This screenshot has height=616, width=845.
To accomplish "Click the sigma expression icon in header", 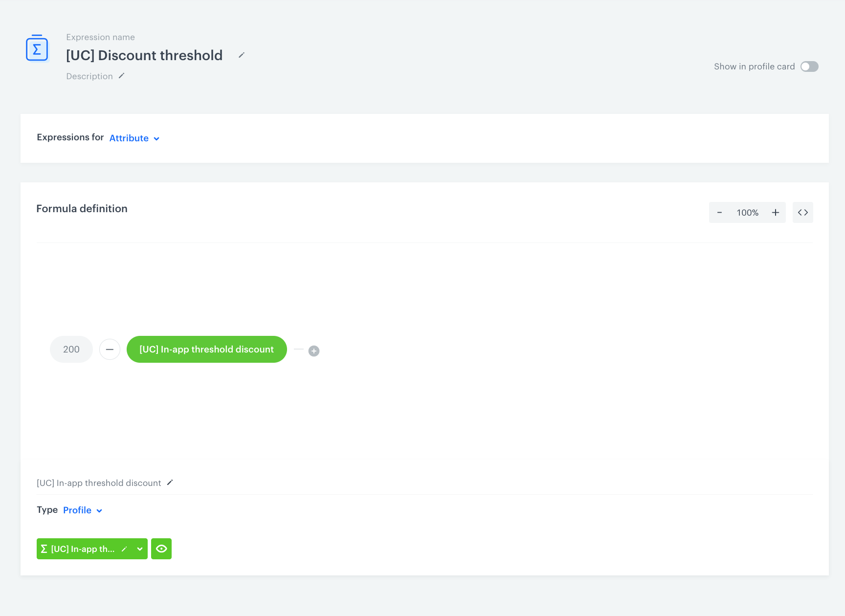I will coord(37,48).
